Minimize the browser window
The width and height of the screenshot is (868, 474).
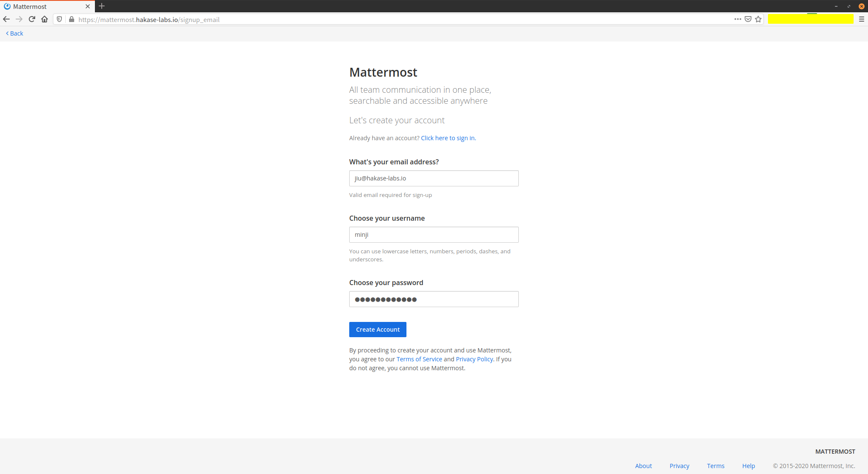[836, 6]
